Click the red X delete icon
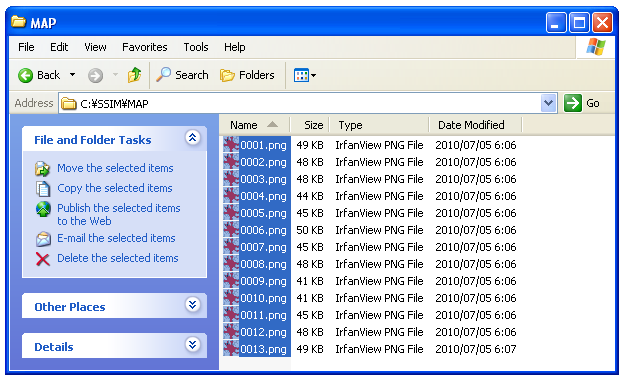The image size is (625, 379). pos(43,259)
